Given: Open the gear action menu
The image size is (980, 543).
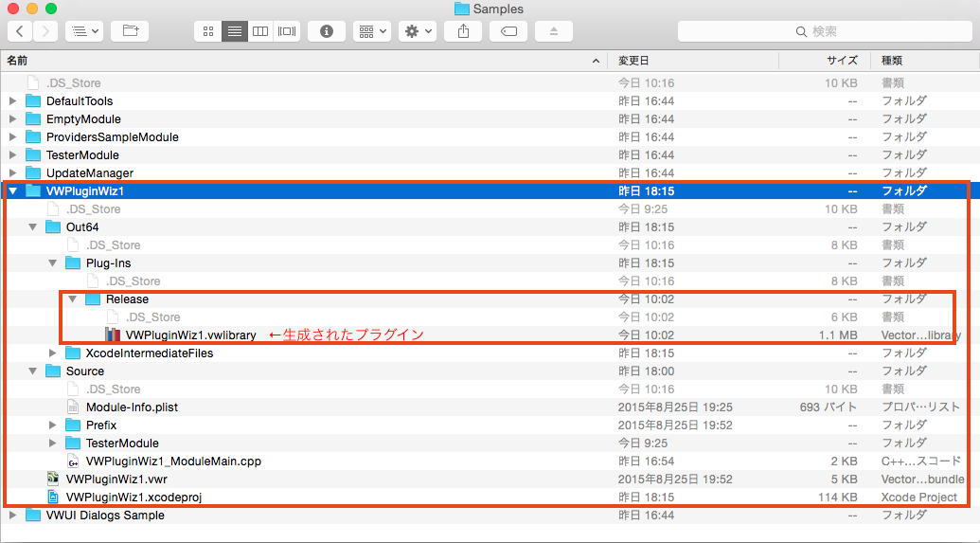Looking at the screenshot, I should (418, 31).
